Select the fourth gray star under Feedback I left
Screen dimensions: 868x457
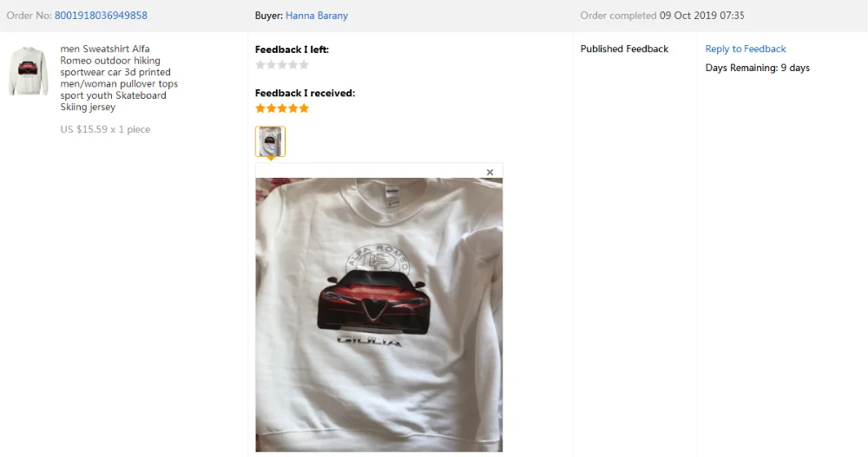coord(293,65)
